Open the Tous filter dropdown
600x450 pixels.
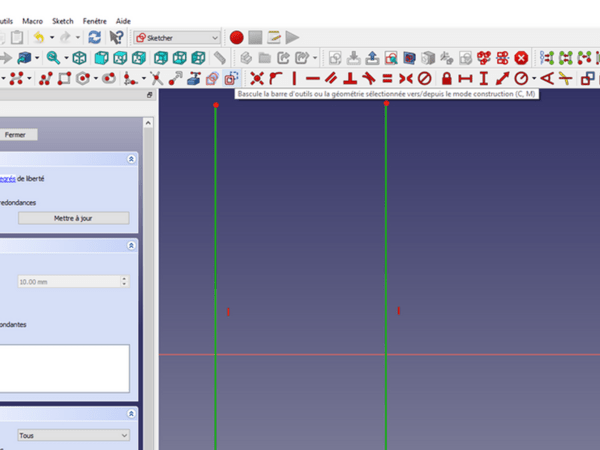click(74, 436)
